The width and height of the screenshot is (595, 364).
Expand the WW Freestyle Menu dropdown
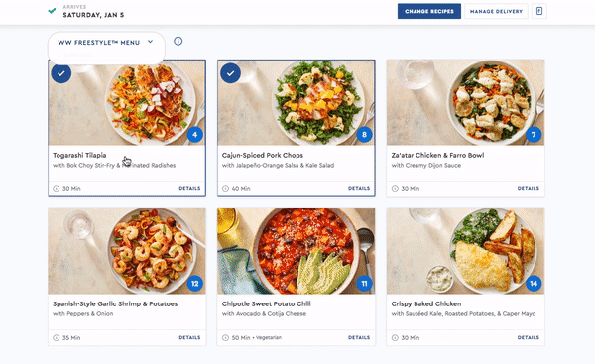coord(106,42)
